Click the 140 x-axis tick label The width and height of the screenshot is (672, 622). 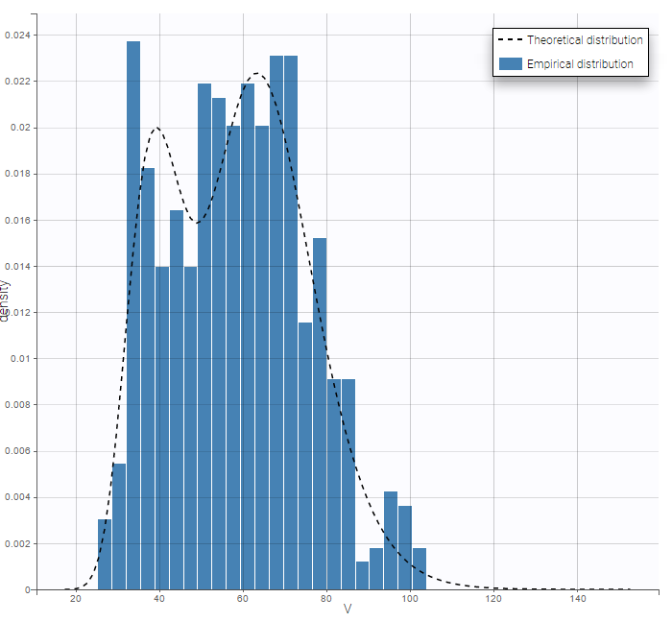click(577, 600)
